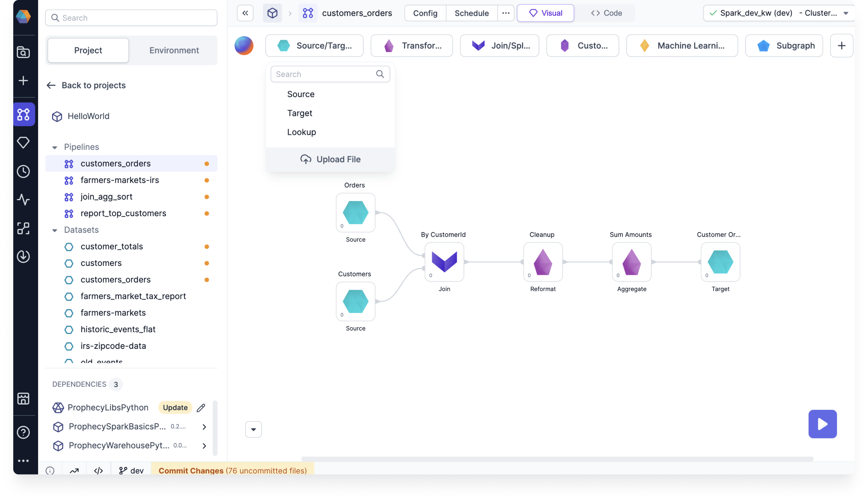The width and height of the screenshot is (868, 501).
Task: Click the Commit Changes link
Action: (x=191, y=470)
